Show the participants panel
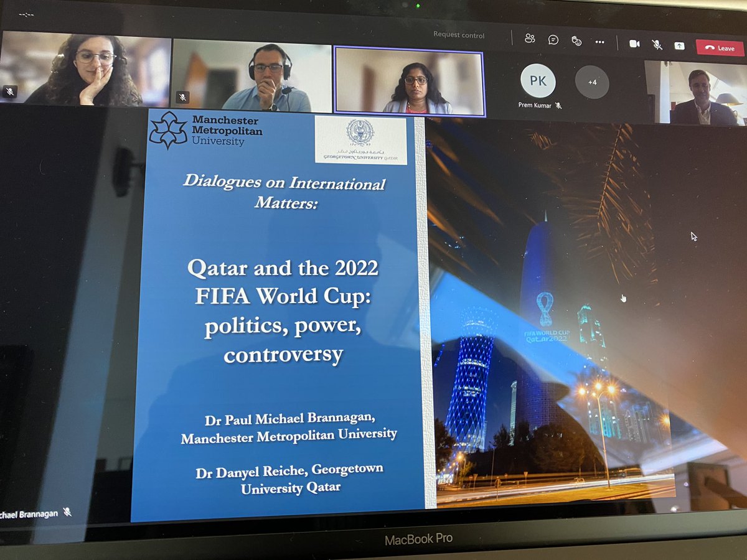The image size is (747, 560). 530,39
